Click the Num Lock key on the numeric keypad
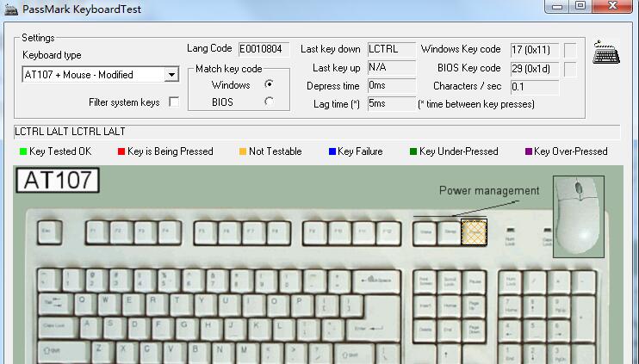639x364 pixels. [511, 282]
